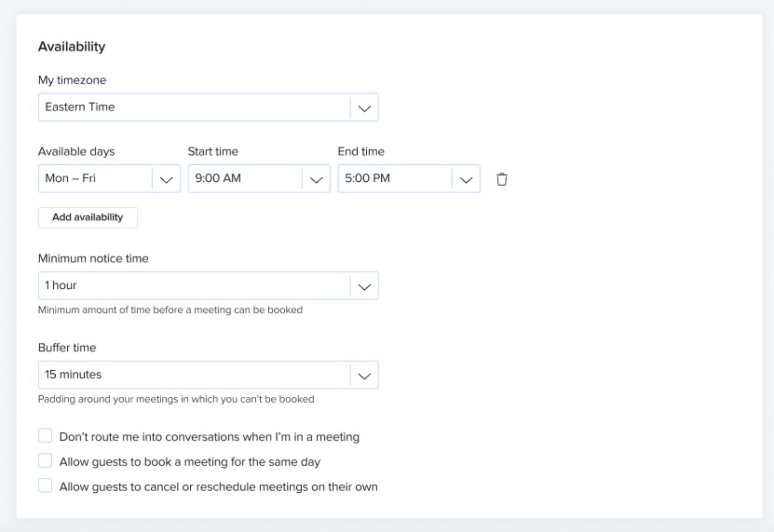Open the Buffer time 15 minutes dropdown
This screenshot has height=532, width=774.
click(x=208, y=375)
